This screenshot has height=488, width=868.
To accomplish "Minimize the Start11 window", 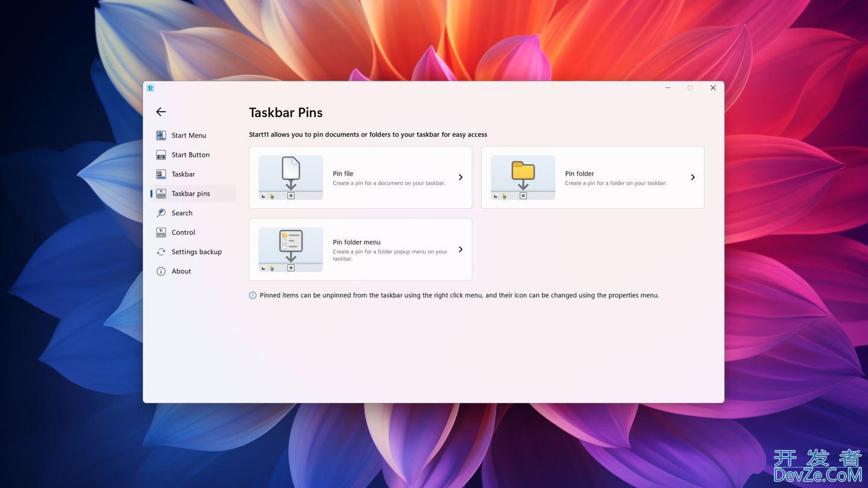I will point(668,88).
